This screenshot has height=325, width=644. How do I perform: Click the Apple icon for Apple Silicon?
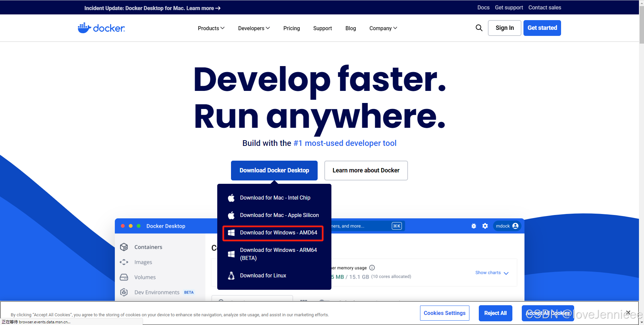tap(231, 215)
